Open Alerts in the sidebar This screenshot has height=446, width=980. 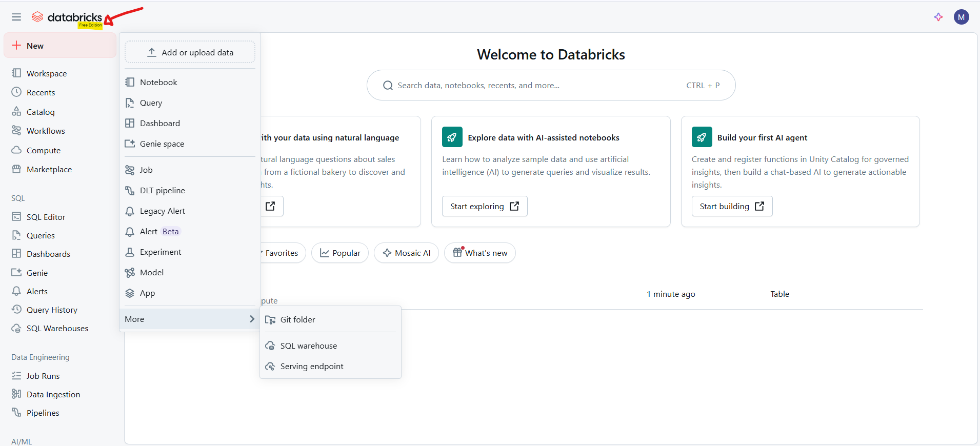click(x=37, y=291)
